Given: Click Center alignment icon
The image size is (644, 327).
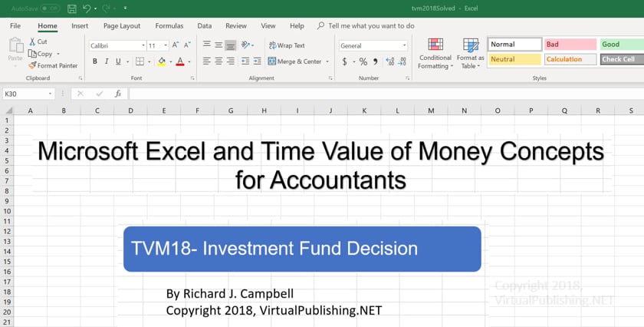Looking at the screenshot, I should (x=219, y=61).
